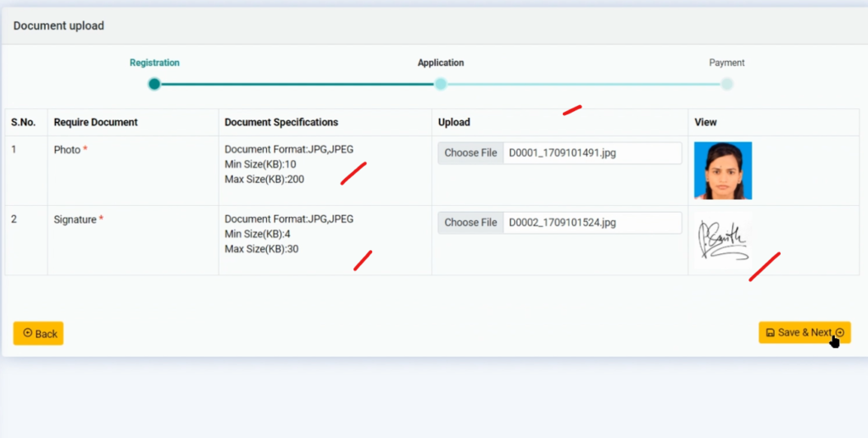Select the Application step circle
The width and height of the screenshot is (868, 438).
click(x=441, y=84)
